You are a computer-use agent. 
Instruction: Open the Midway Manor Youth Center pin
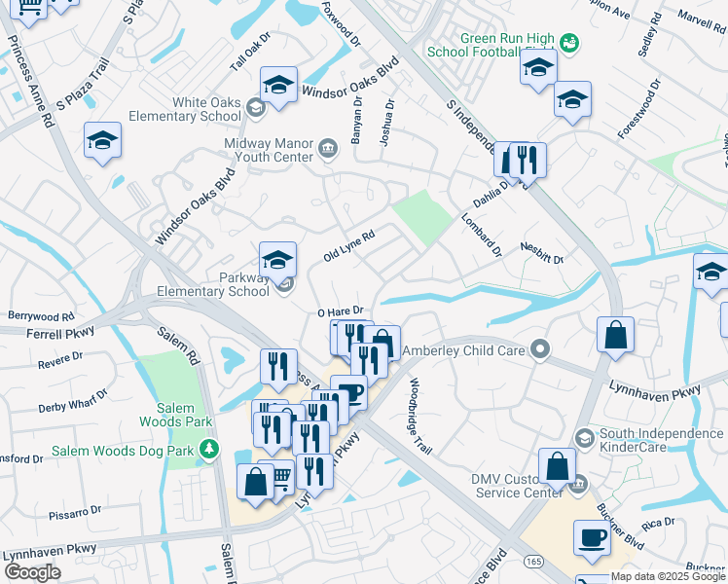point(328,149)
